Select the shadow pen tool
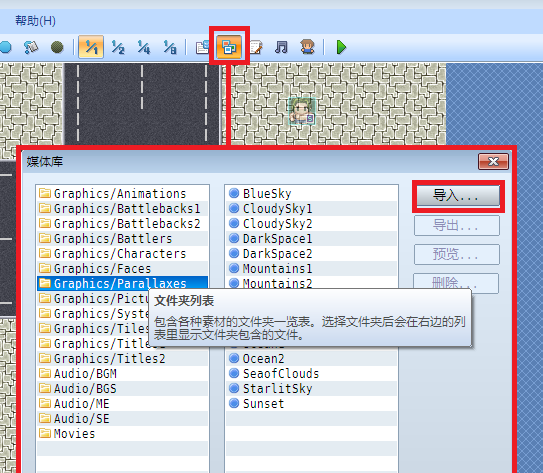 click(57, 47)
